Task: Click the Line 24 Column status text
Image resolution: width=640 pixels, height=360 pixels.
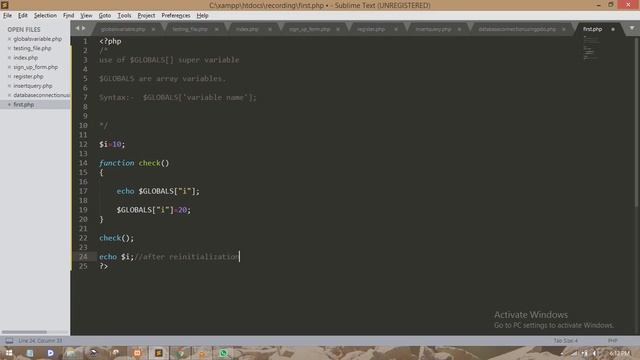Action: pyautogui.click(x=40, y=340)
